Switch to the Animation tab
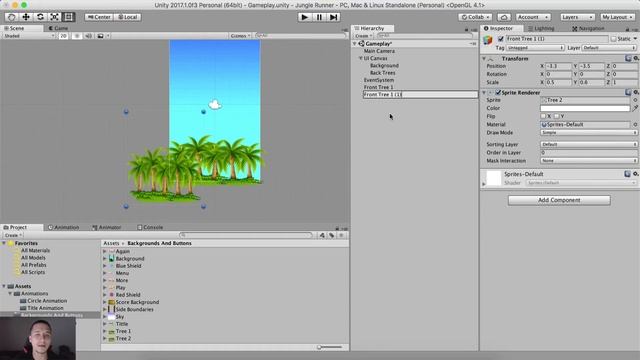Screen dimensions: 640x360 pyautogui.click(x=64, y=227)
